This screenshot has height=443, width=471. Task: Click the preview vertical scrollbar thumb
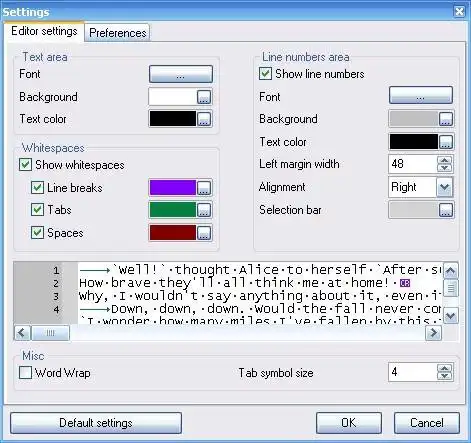pos(451,288)
